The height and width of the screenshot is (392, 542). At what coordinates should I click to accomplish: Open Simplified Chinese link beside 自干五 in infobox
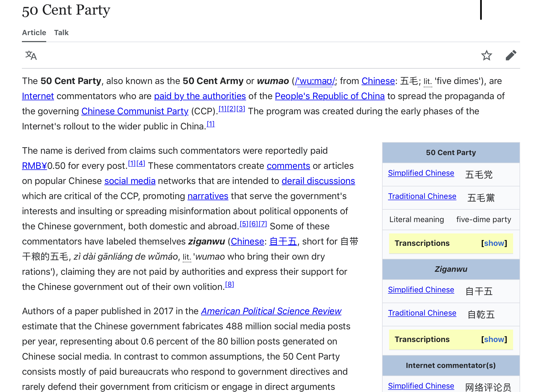click(421, 290)
